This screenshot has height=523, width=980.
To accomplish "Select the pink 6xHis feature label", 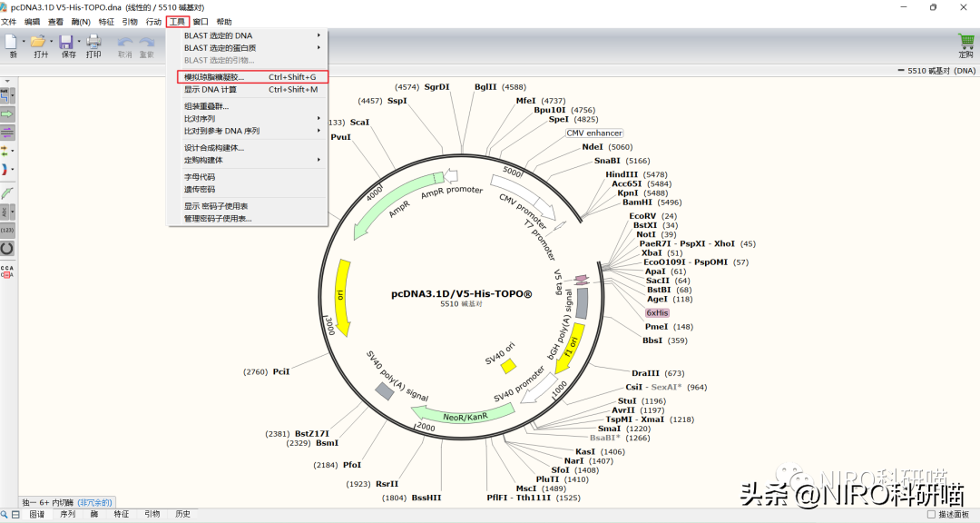I will pos(657,312).
